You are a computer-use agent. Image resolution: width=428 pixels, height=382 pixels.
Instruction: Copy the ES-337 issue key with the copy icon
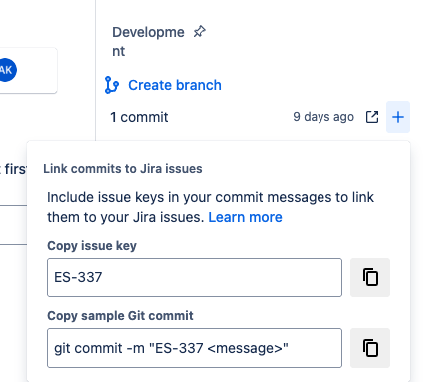tap(370, 277)
